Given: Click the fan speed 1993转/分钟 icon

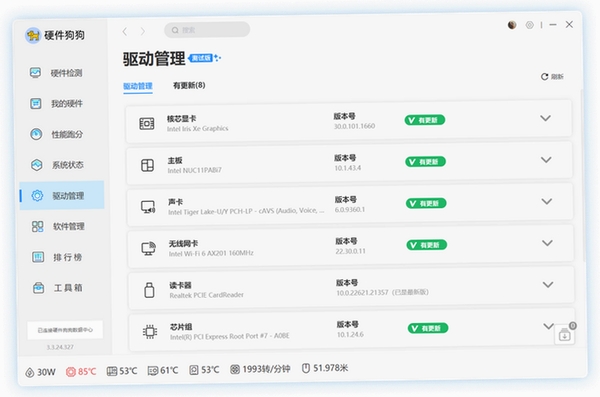Looking at the screenshot, I should (235, 369).
